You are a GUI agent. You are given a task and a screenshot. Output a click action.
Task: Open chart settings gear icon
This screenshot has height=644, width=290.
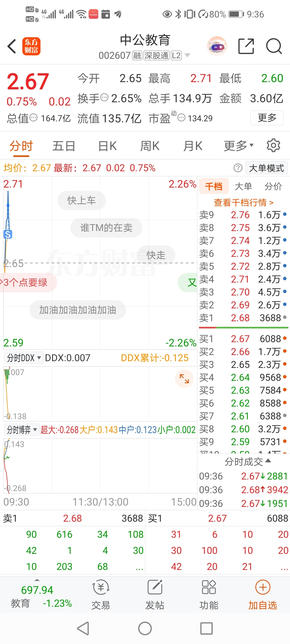point(273,145)
